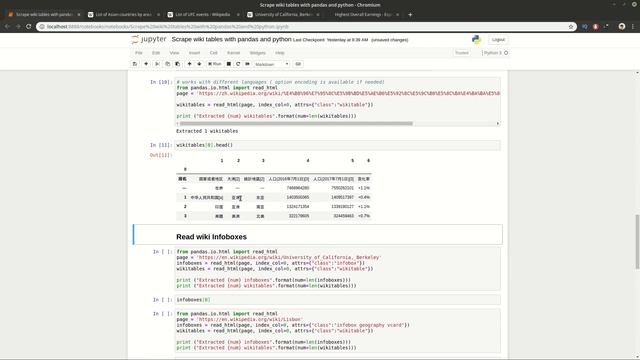640x360 pixels.
Task: Switch to the Highest Overall Earnings tab
Action: click(362, 14)
